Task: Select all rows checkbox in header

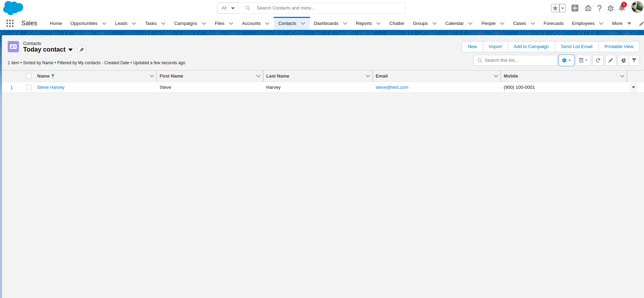Action: [29, 76]
